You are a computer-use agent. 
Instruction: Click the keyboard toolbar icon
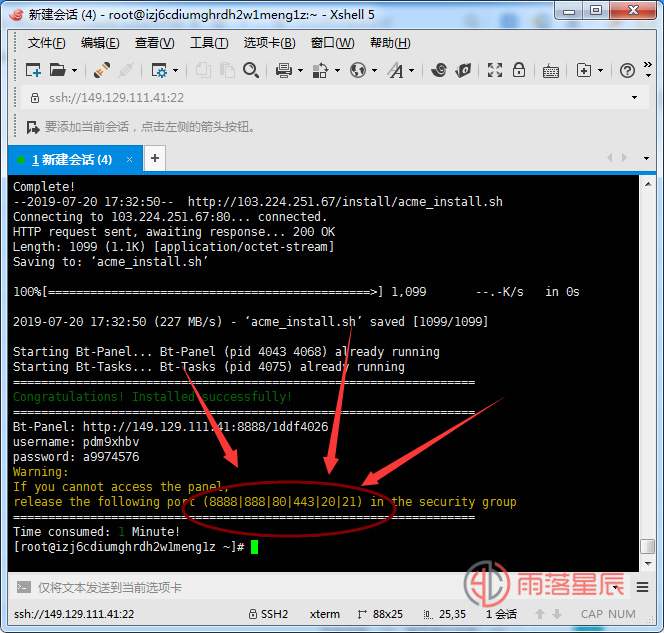[x=551, y=71]
